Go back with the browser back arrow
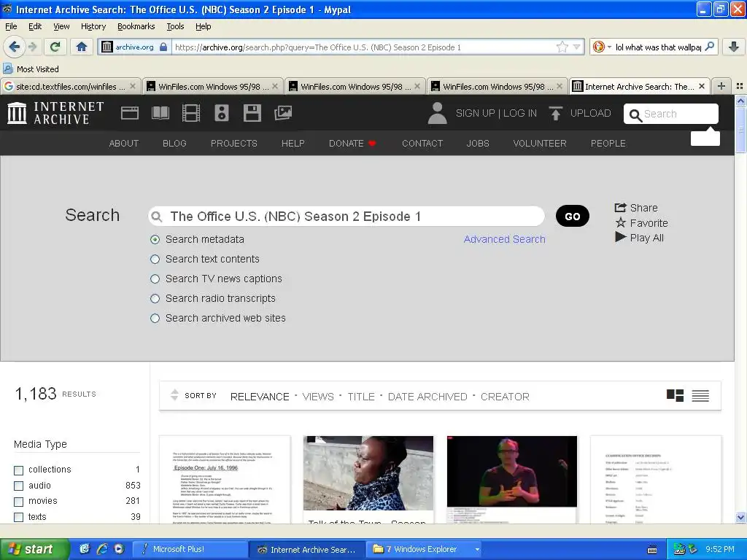 click(14, 47)
